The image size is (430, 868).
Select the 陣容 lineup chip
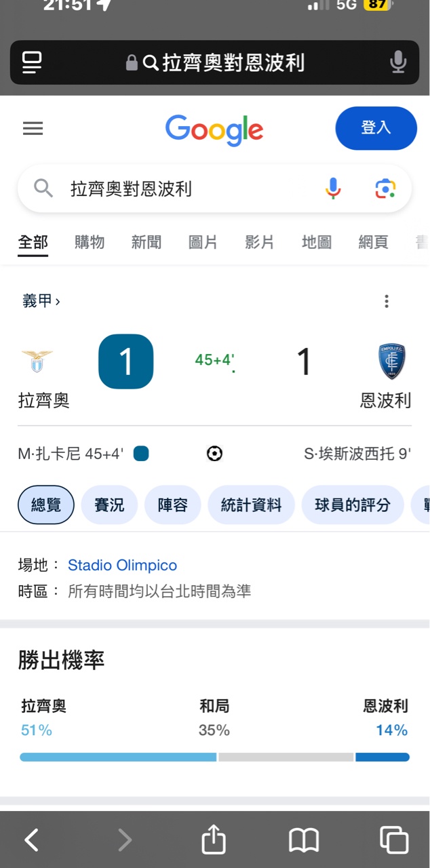[172, 505]
